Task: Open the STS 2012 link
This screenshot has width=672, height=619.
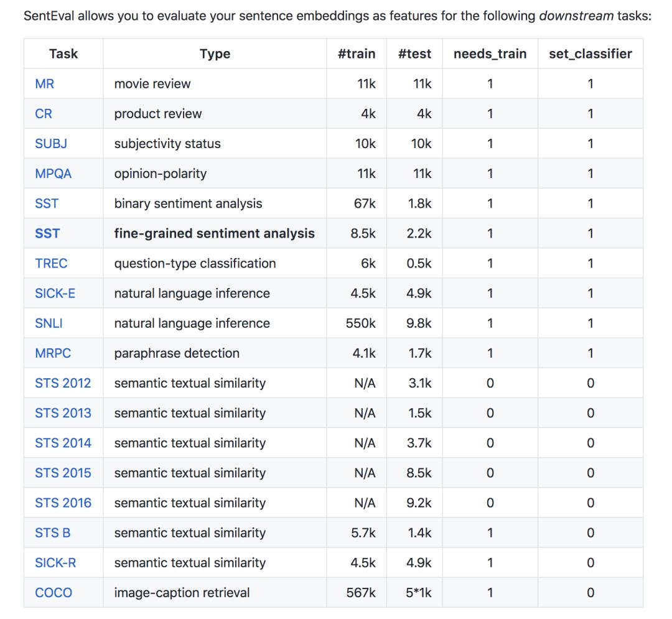Action: point(63,383)
